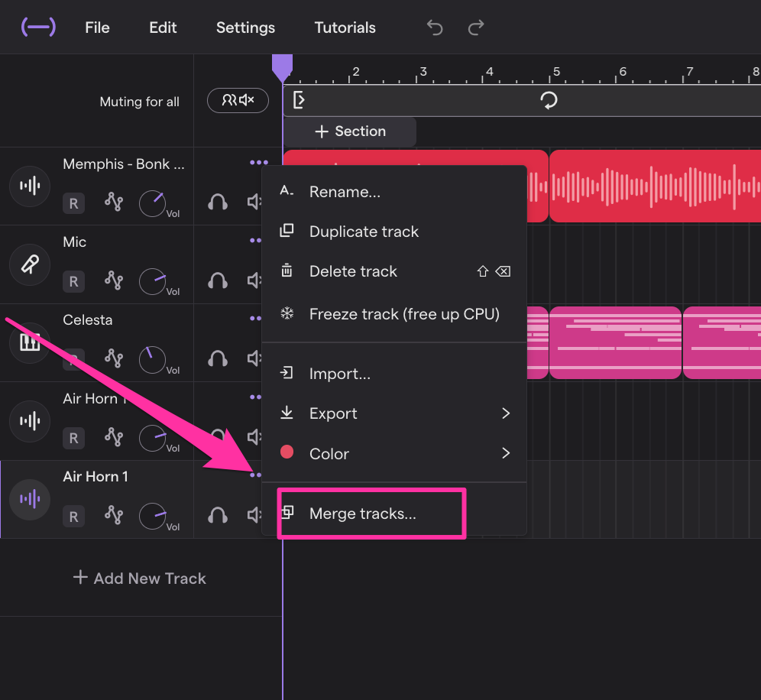761x700 pixels.
Task: Open the Memphis - Bonk track instrument icon
Action: click(30, 186)
